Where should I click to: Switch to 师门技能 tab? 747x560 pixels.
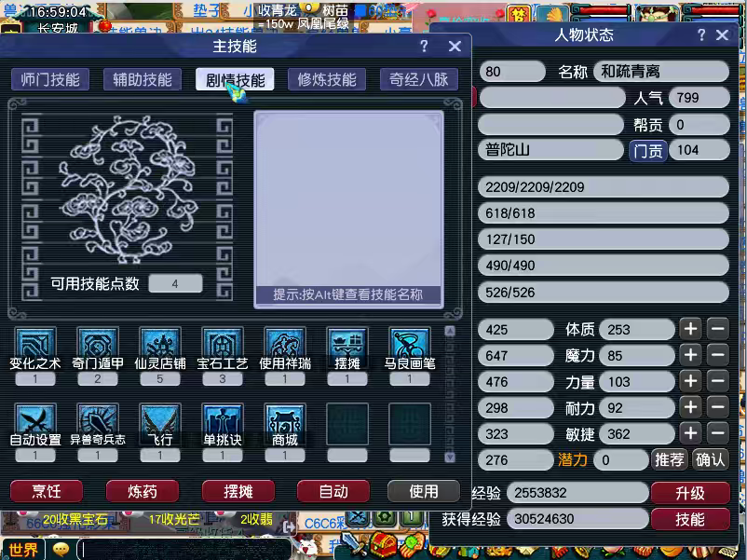click(50, 79)
